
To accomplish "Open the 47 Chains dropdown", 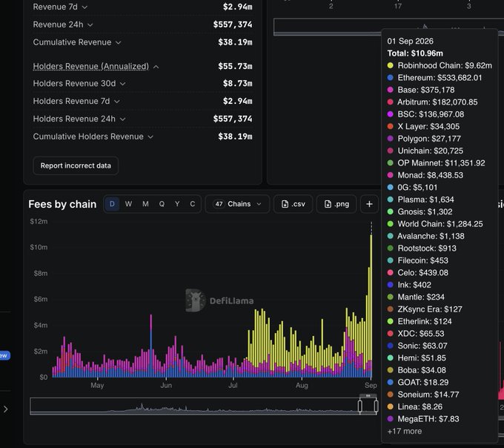I will [237, 204].
